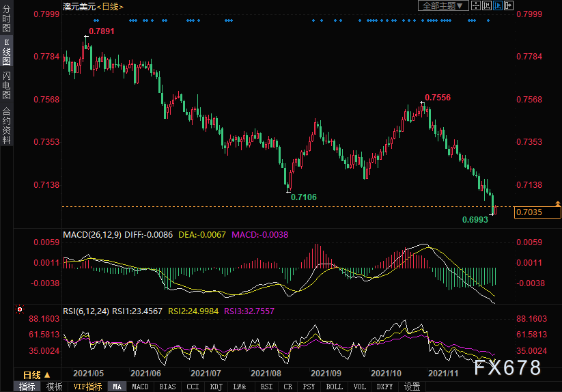This screenshot has height=392, width=562.
Task: Switch on the KDJ indicator
Action: click(216, 387)
